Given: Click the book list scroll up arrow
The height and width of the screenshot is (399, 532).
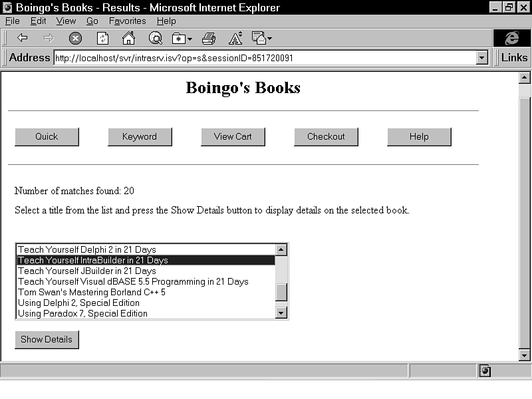Looking at the screenshot, I should (x=281, y=250).
